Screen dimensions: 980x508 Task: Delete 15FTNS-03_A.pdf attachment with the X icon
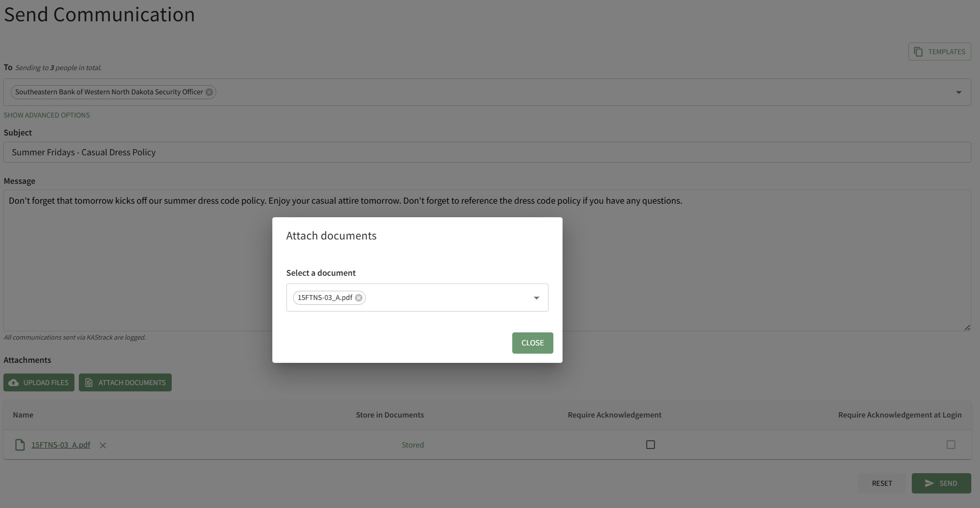pos(103,445)
